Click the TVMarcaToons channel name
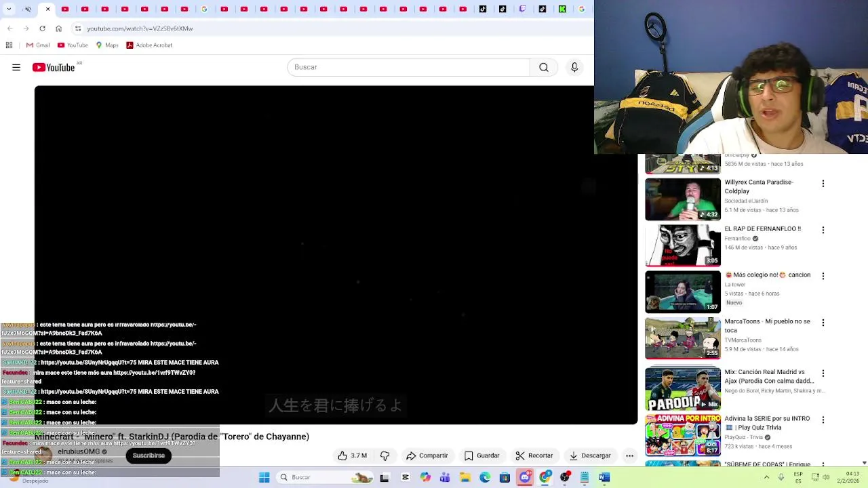 (x=743, y=340)
